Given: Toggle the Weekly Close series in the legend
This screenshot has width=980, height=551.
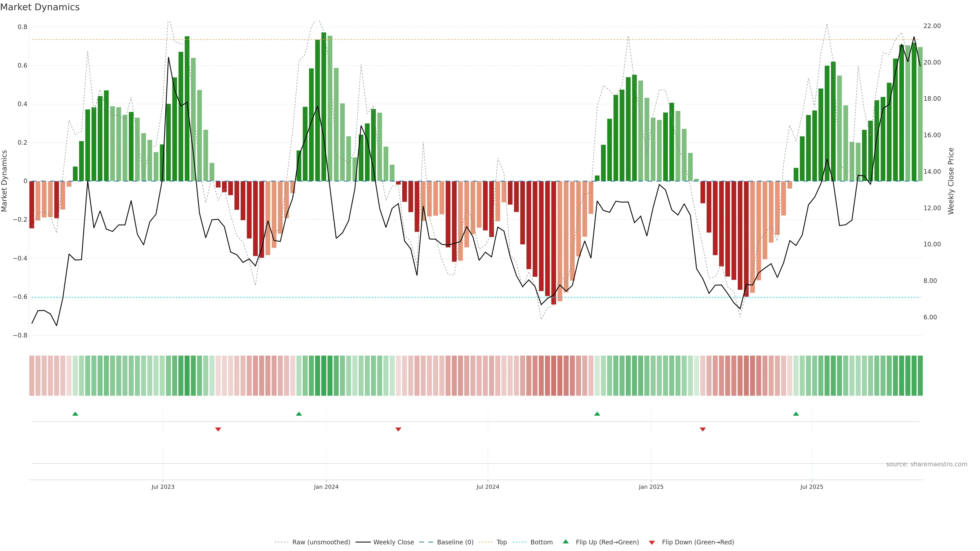Looking at the screenshot, I should [393, 542].
